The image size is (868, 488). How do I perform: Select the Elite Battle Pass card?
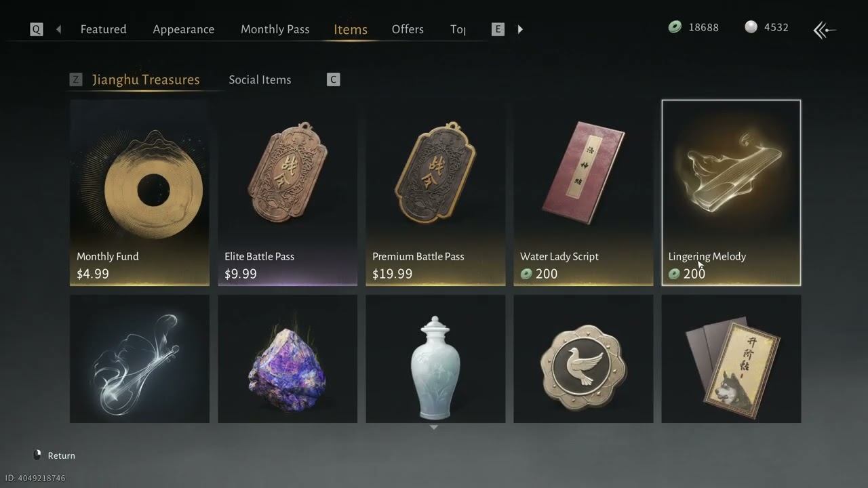point(288,192)
